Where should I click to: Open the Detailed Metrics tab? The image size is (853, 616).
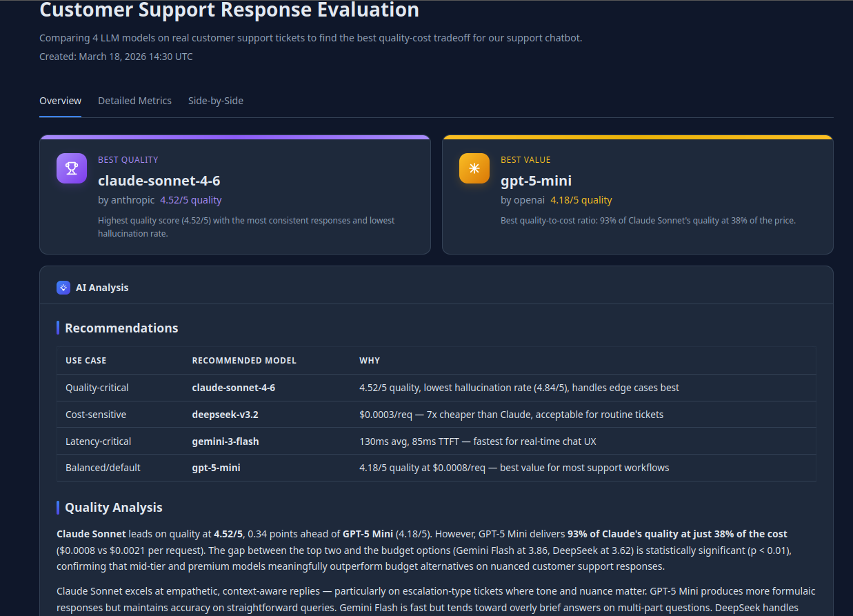click(x=134, y=101)
